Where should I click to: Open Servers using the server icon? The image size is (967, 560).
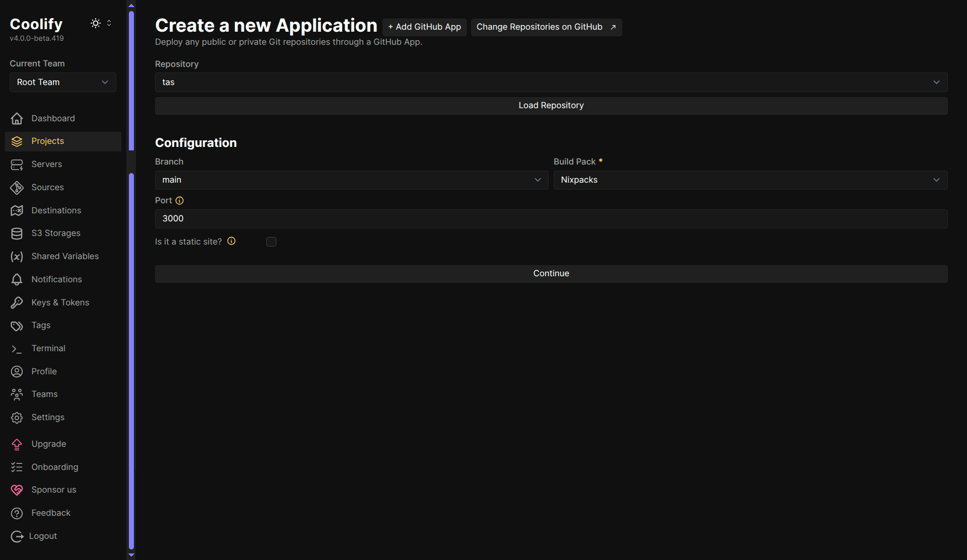17,164
